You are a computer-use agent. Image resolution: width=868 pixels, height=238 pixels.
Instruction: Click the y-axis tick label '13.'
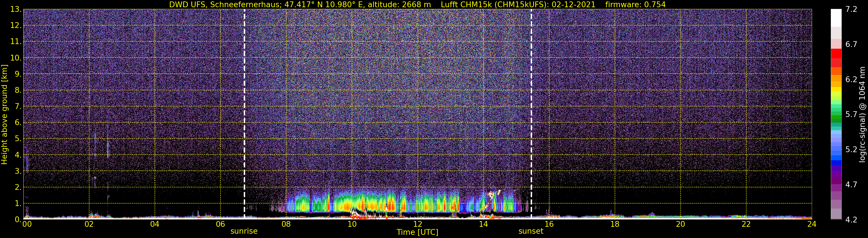tap(16, 10)
